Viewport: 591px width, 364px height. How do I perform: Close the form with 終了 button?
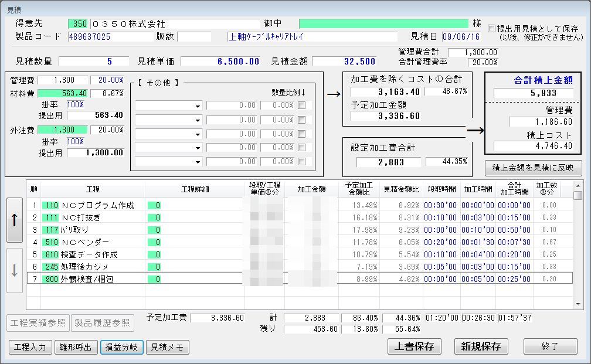coord(550,346)
